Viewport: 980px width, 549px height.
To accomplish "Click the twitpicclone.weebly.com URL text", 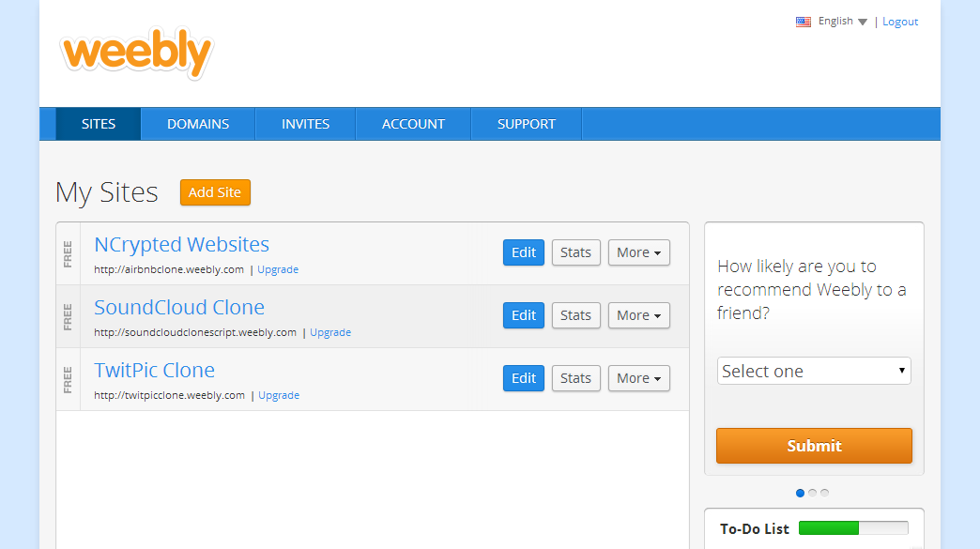I will click(x=169, y=395).
